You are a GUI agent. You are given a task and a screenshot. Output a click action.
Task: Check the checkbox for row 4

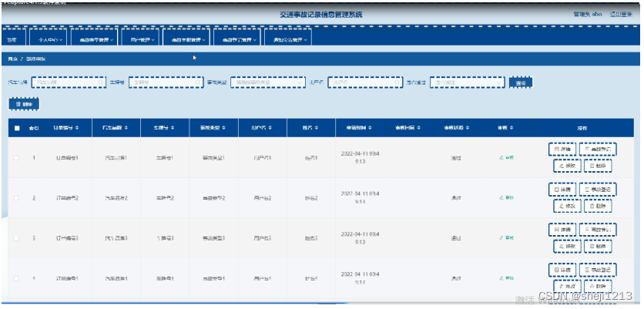16,279
